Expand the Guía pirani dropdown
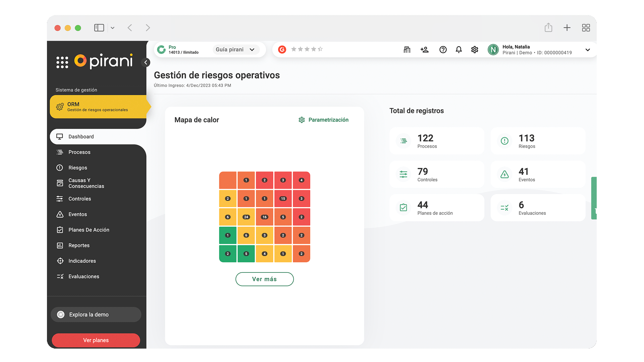 click(235, 50)
